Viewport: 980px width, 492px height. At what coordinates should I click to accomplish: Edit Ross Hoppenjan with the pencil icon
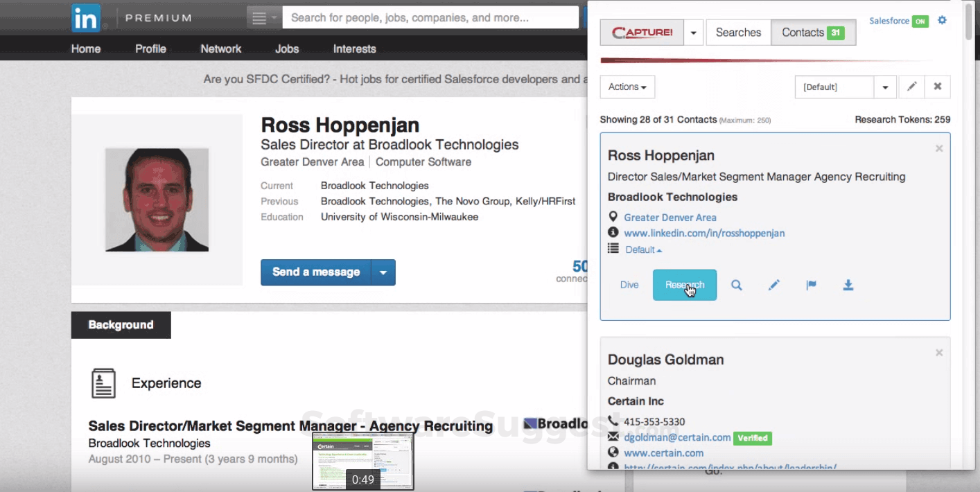coord(774,284)
